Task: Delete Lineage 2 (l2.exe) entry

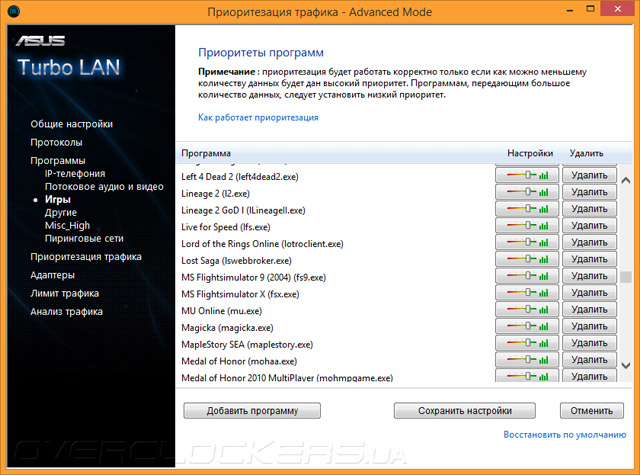Action: (x=589, y=192)
